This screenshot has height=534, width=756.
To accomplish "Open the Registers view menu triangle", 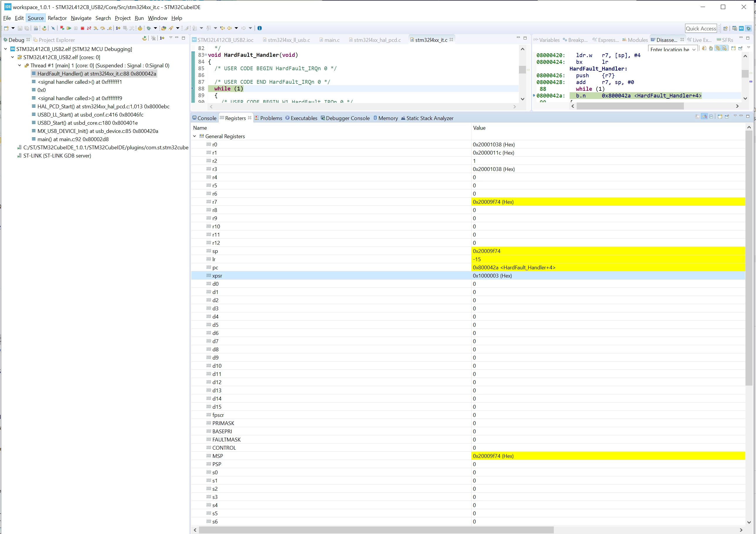I will click(735, 115).
